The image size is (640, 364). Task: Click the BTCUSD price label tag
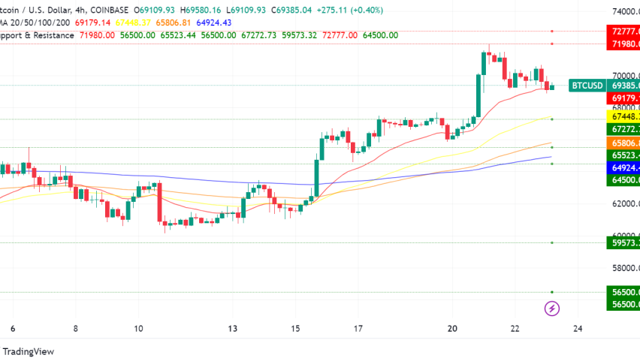pos(587,86)
